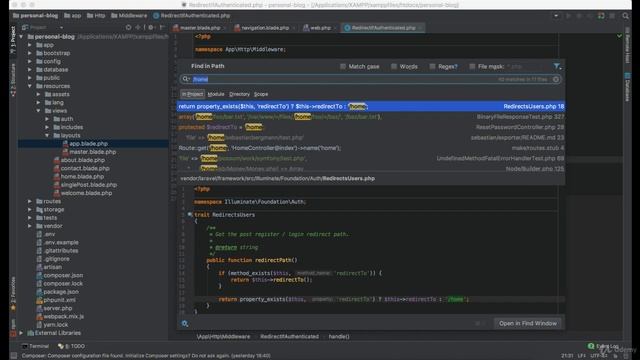640x360 pixels.
Task: Click the filter icon in Find in Path
Action: 557,66
